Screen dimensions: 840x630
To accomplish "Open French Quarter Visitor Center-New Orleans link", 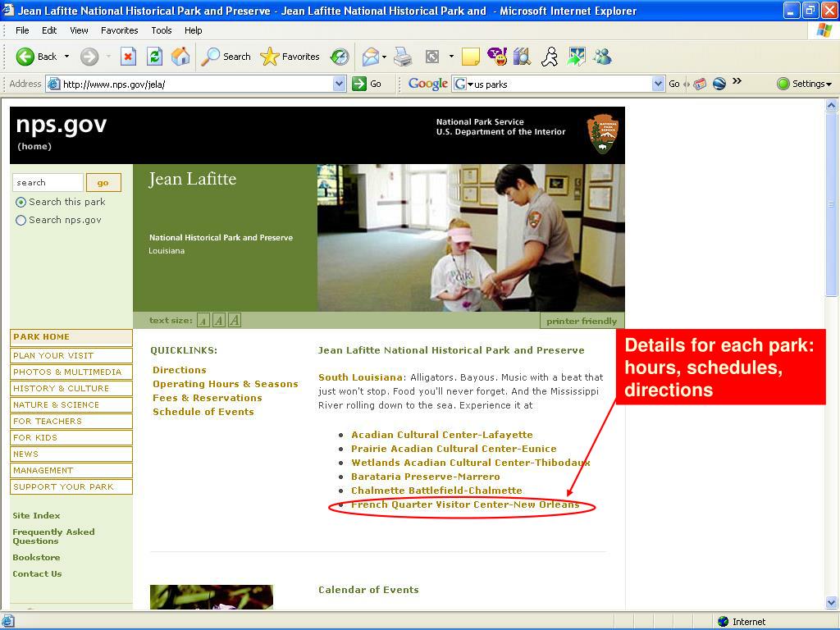I will click(465, 504).
